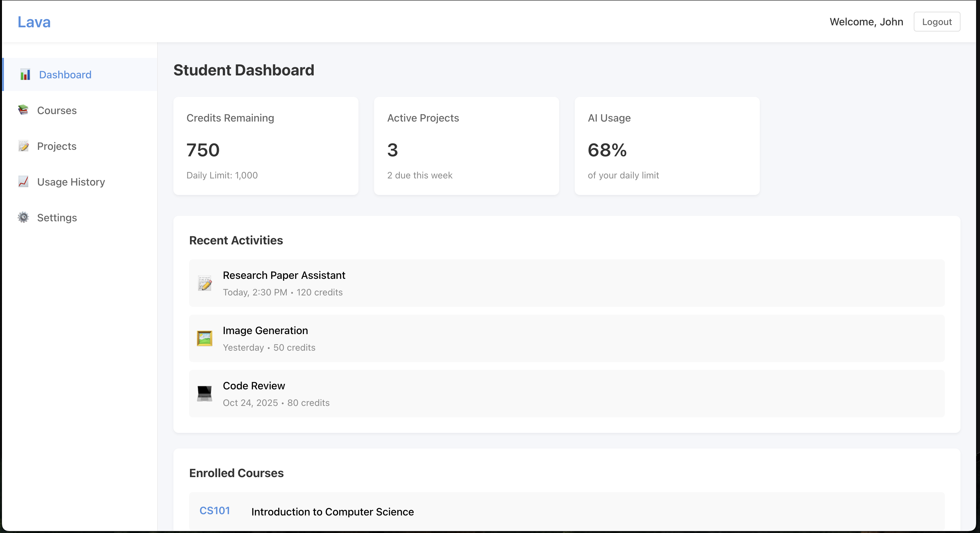Go to Usage History page
The width and height of the screenshot is (980, 533).
(x=71, y=182)
